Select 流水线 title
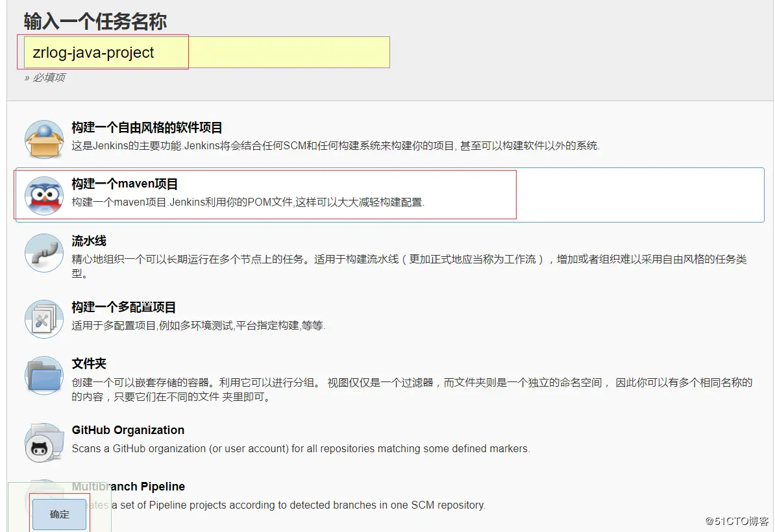This screenshot has height=532, width=775. 89,241
